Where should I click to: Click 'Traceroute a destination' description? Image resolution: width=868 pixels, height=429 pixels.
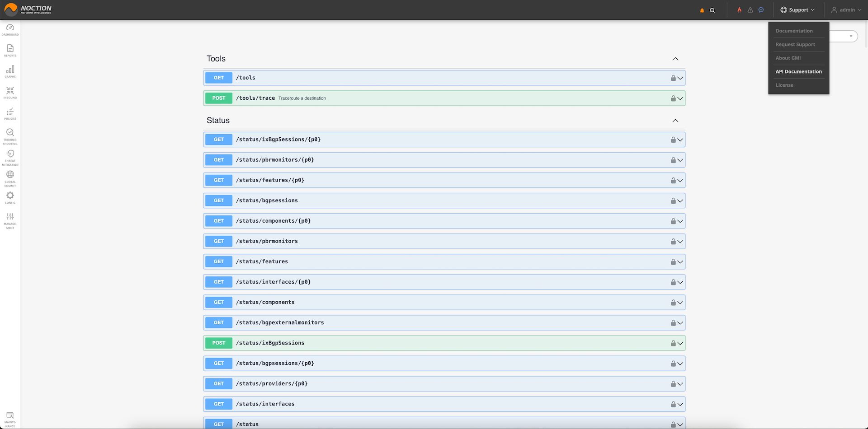pos(302,98)
